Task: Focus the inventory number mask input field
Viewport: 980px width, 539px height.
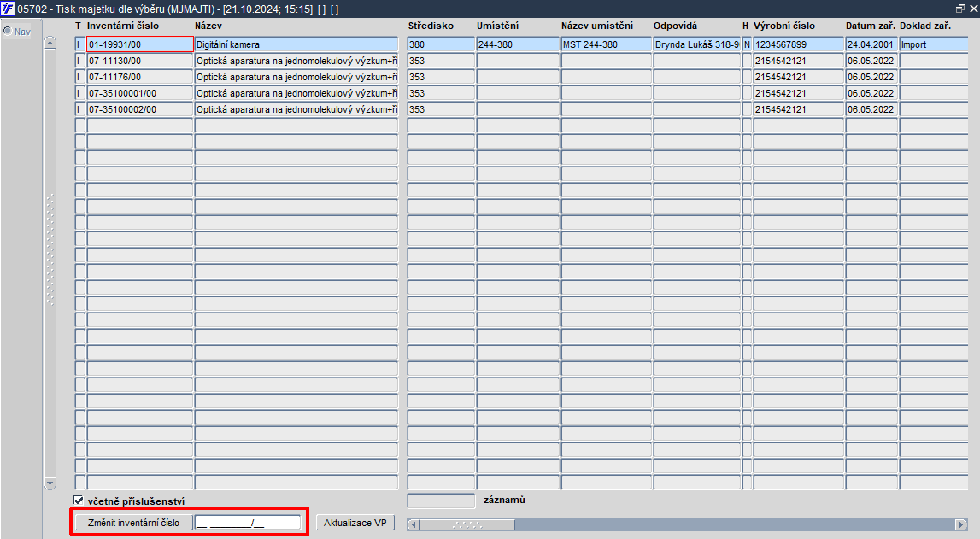Action: click(x=248, y=523)
